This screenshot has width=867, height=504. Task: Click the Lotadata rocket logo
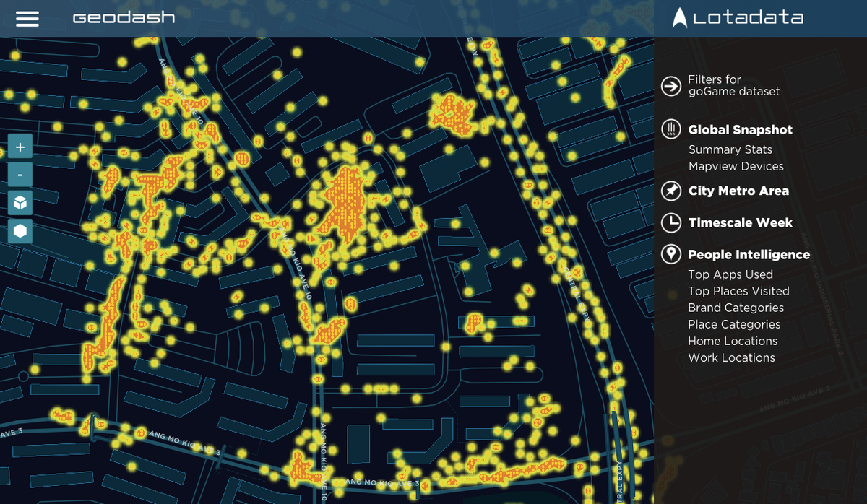point(680,18)
